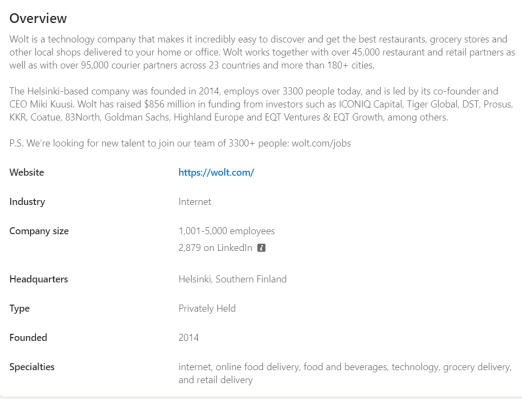Screen dimensions: 522x399
Task: Click the info icon beside LinkedIn count
Action: [x=261, y=248]
